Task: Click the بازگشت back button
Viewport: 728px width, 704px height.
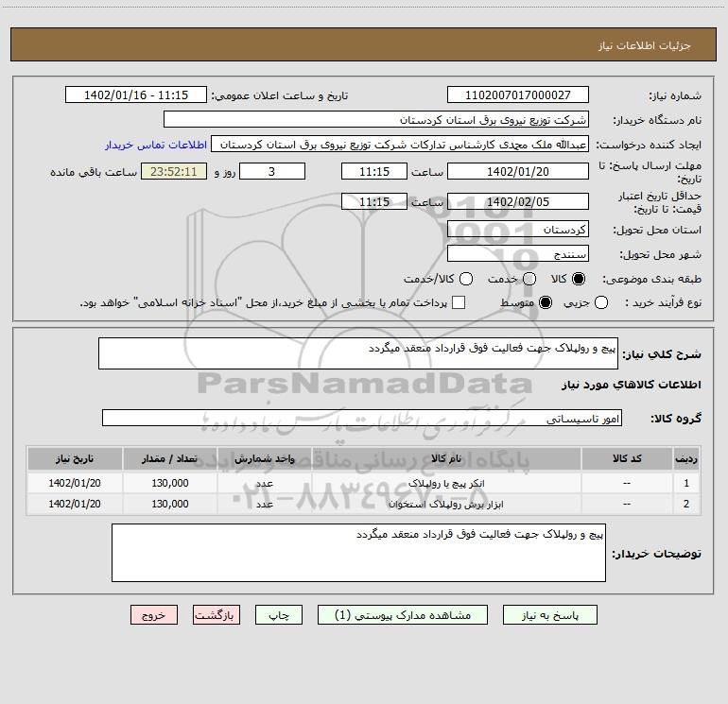Action: coord(217,615)
